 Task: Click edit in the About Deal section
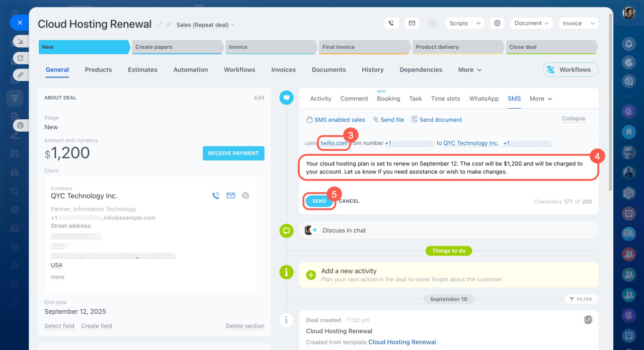coord(259,98)
